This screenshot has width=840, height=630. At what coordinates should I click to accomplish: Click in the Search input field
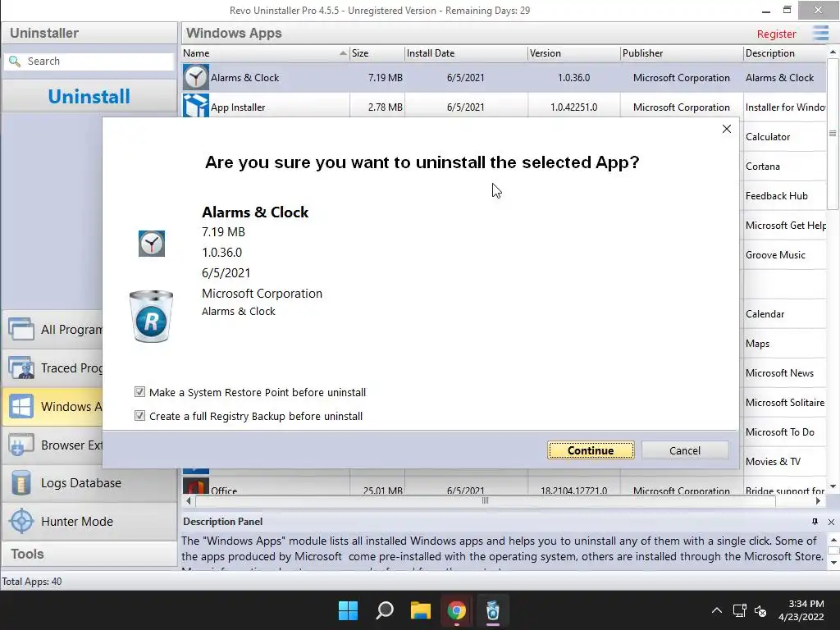point(89,61)
